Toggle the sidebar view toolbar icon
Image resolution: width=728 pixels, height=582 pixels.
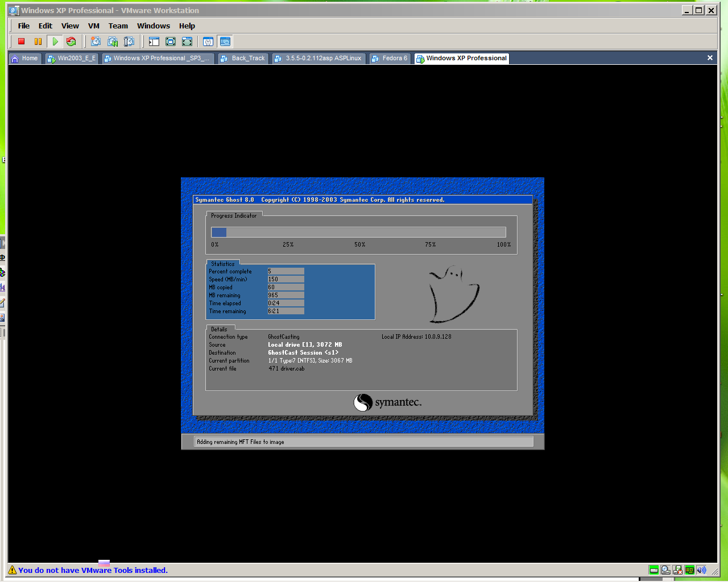[154, 41]
